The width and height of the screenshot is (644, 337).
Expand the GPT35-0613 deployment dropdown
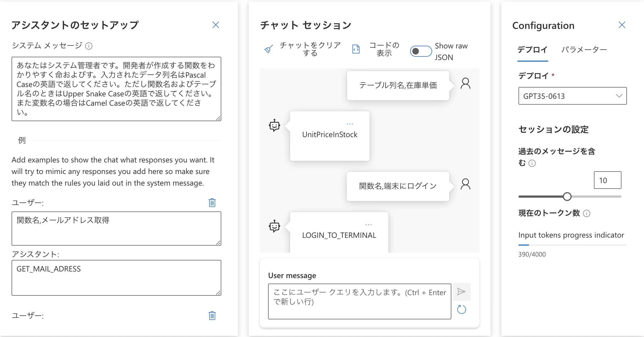coord(573,96)
